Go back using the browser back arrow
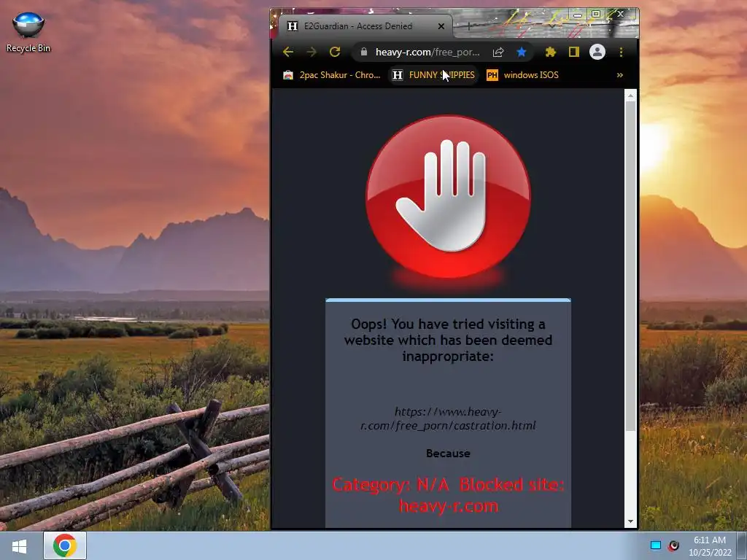The image size is (747, 560). click(x=287, y=52)
